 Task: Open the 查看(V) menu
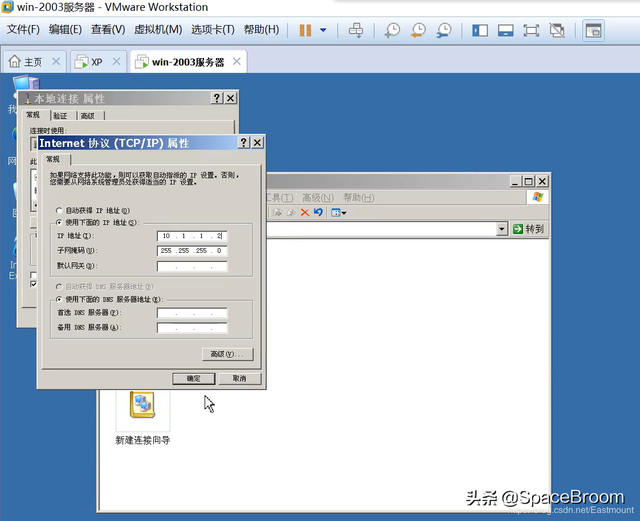tap(108, 29)
